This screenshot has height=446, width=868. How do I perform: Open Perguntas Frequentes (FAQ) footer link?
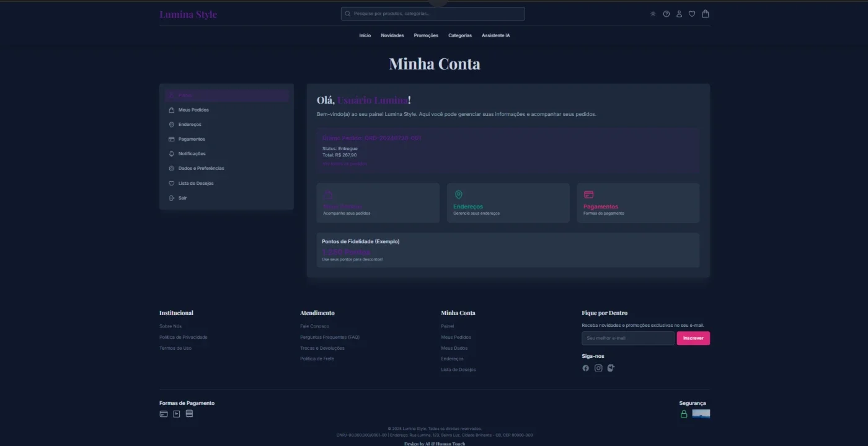pyautogui.click(x=330, y=337)
